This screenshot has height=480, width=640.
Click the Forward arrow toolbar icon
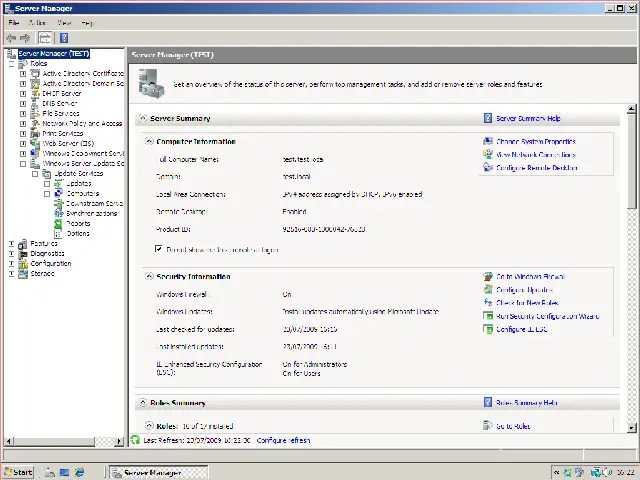(x=25, y=38)
